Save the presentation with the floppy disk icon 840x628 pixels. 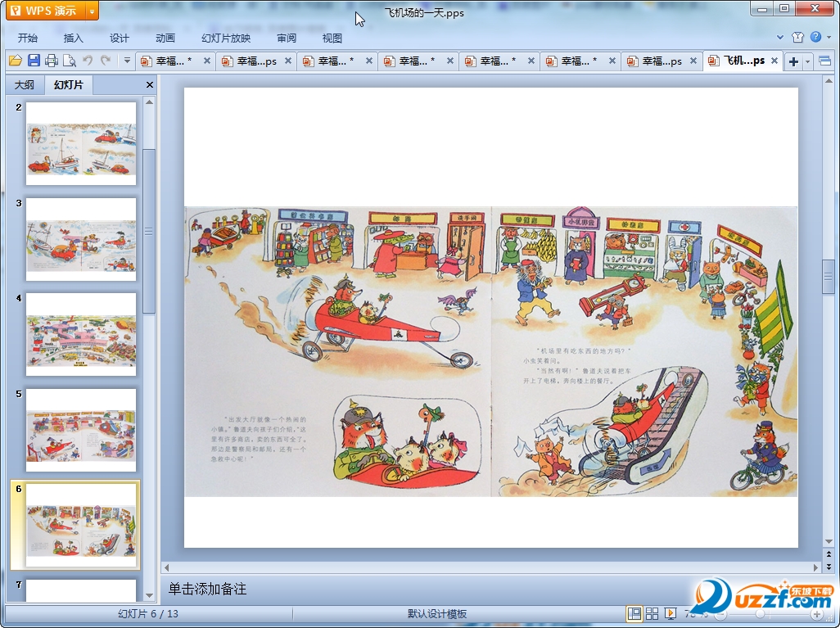coord(34,61)
